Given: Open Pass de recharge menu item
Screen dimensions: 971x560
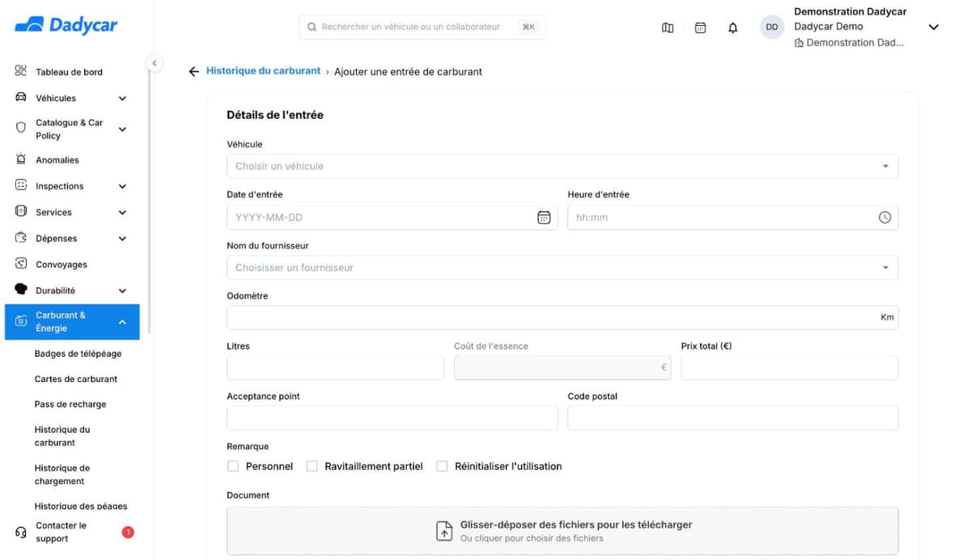Looking at the screenshot, I should (70, 404).
